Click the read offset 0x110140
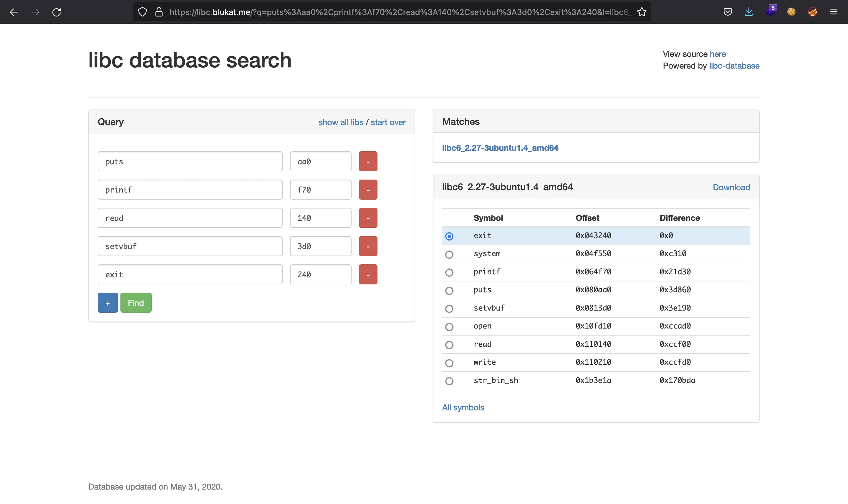 coord(593,344)
